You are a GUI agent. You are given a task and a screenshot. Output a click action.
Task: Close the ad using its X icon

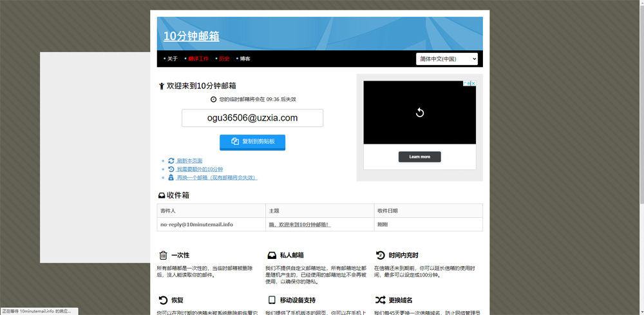473,84
